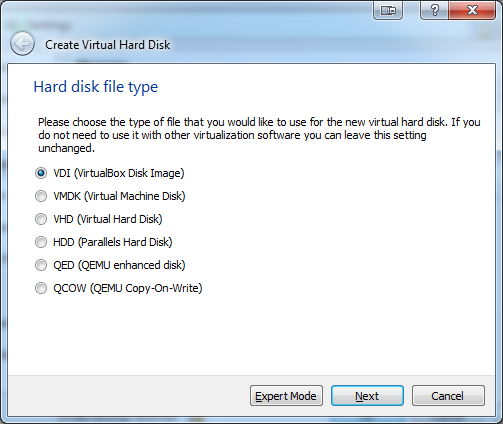Pick the VHD radio button circle
Image resolution: width=503 pixels, height=424 pixels.
pos(41,219)
